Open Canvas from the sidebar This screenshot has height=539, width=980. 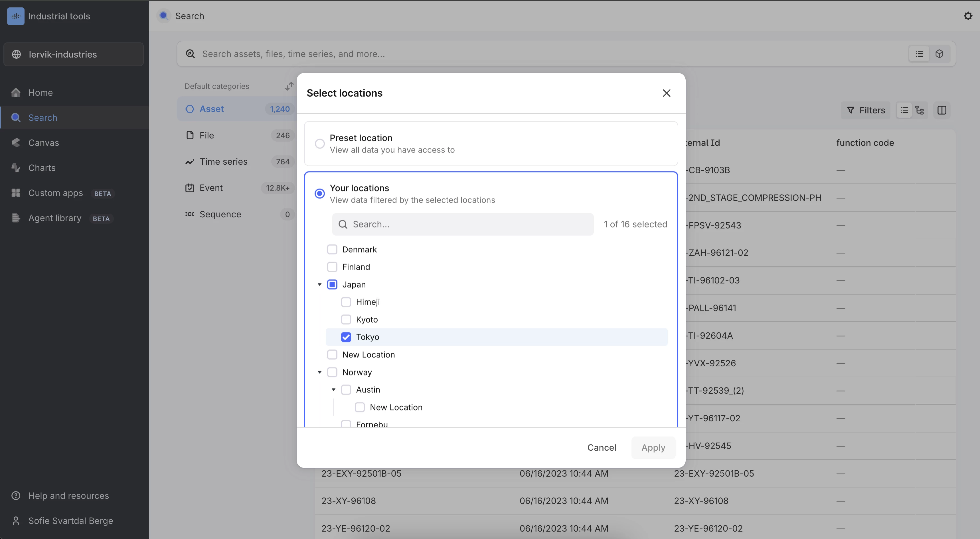43,143
